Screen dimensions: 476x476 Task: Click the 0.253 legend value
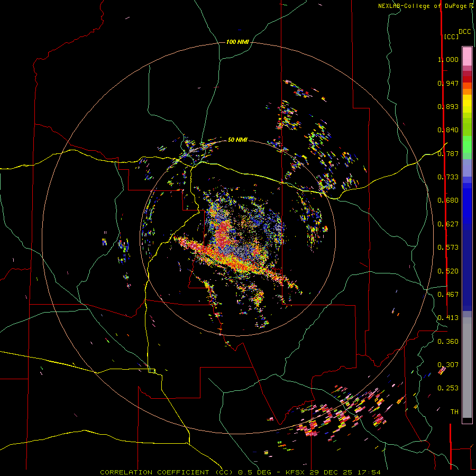point(448,388)
